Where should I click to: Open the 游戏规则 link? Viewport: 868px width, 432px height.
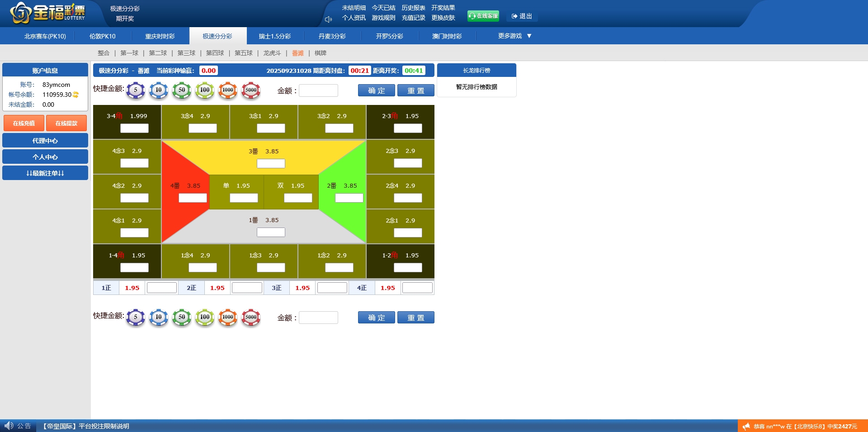(x=383, y=18)
